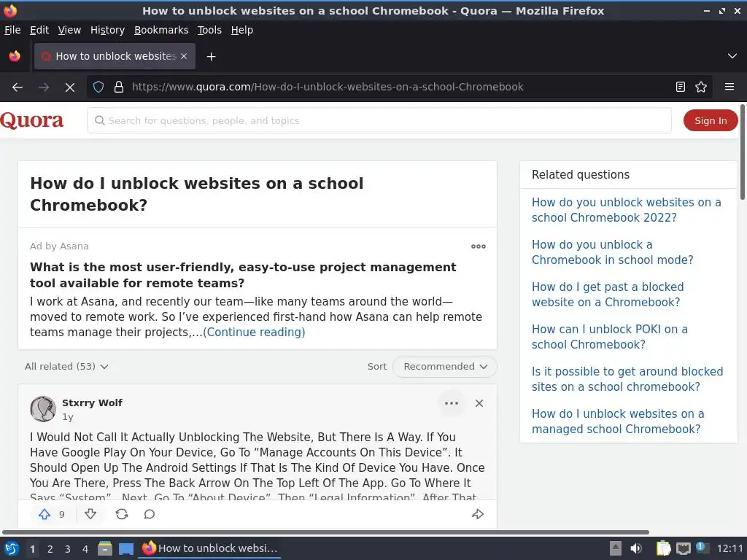Screen dimensions: 747x560
Task: Click the Asana ad headline
Action: click(243, 275)
